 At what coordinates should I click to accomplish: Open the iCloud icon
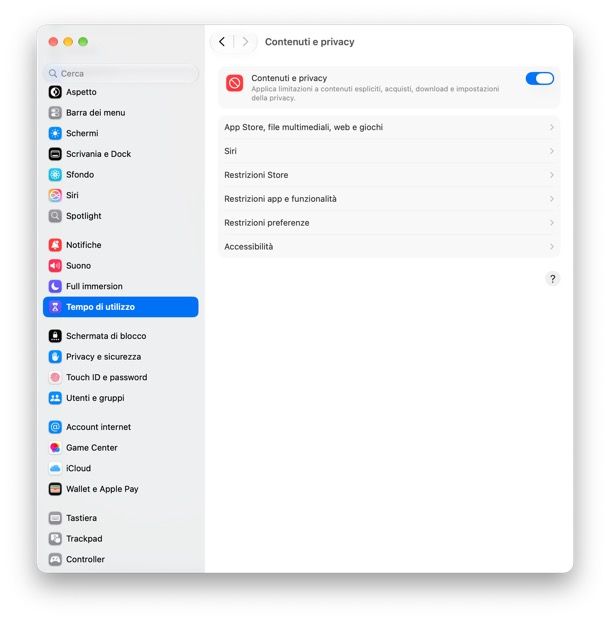tap(55, 468)
